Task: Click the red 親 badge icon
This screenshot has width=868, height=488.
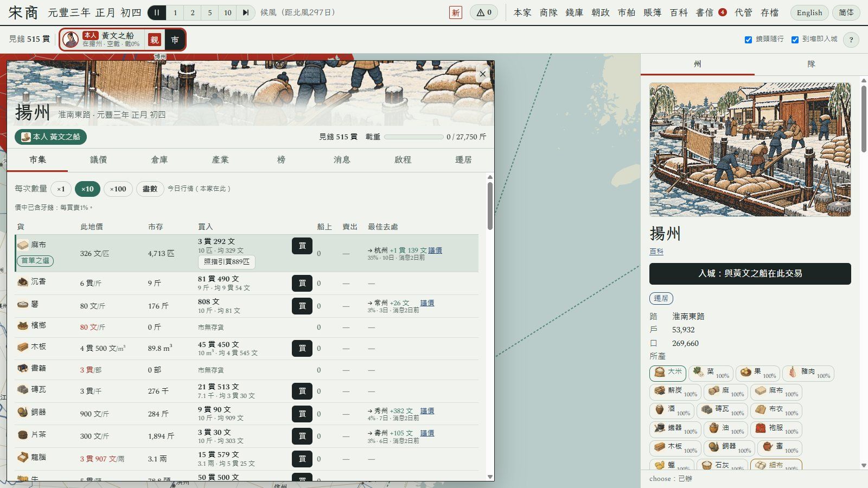Action: 155,40
